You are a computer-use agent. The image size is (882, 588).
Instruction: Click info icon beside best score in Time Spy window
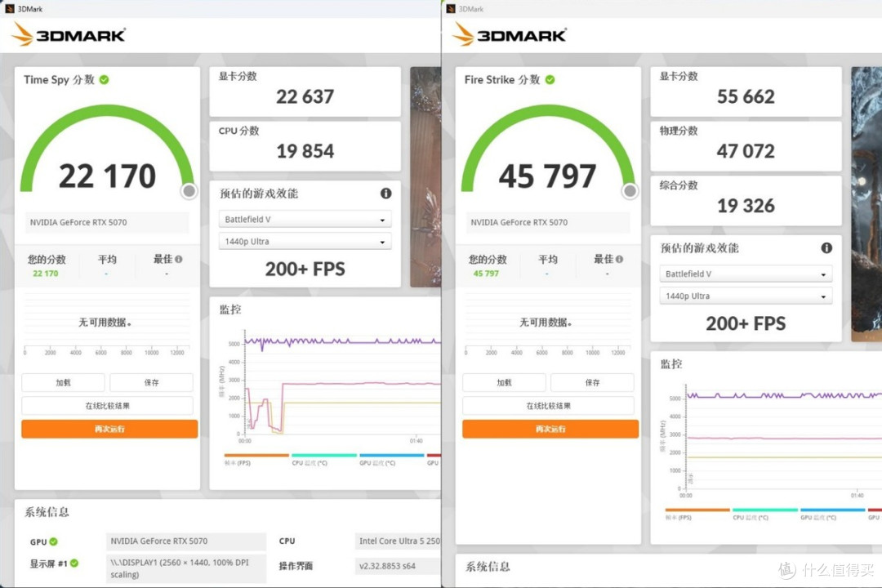[178, 260]
